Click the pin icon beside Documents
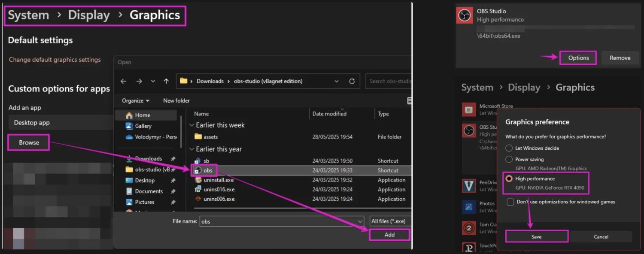The width and height of the screenshot is (644, 254). click(173, 191)
